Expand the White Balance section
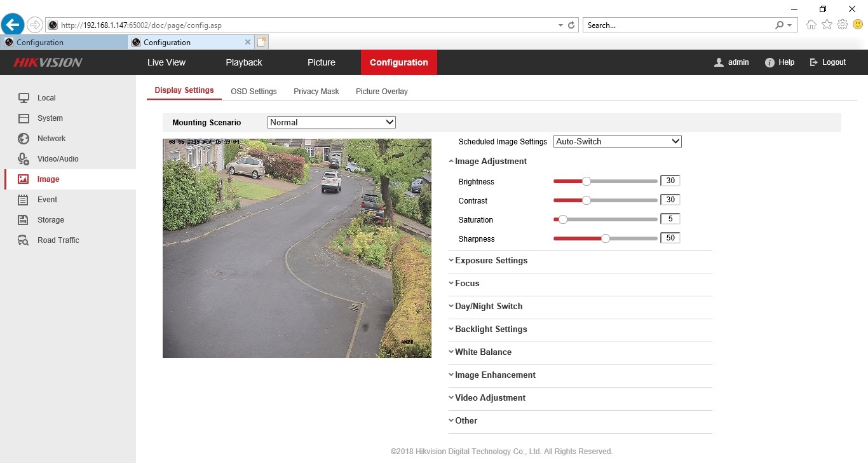The height and width of the screenshot is (463, 868). point(482,352)
